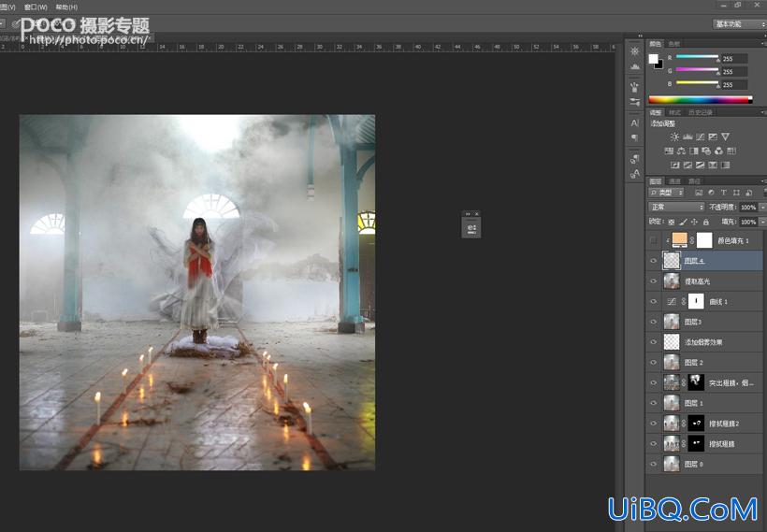The width and height of the screenshot is (767, 532).
Task: Open the Help (H) menu
Action: click(x=66, y=7)
